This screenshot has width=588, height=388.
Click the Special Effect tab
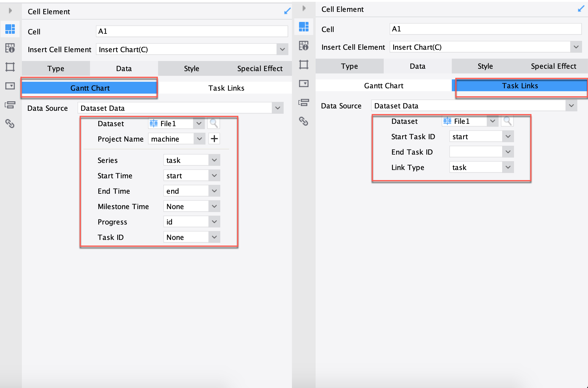click(260, 68)
